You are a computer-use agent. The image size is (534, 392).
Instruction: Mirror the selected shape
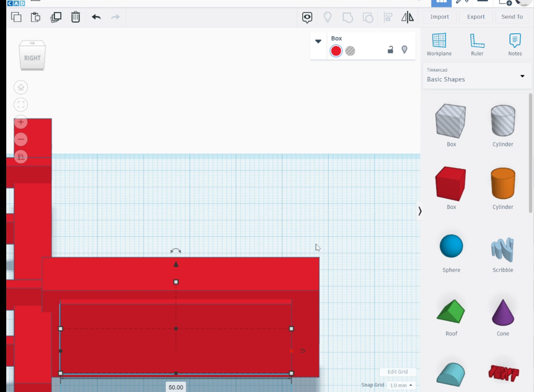[x=407, y=17]
